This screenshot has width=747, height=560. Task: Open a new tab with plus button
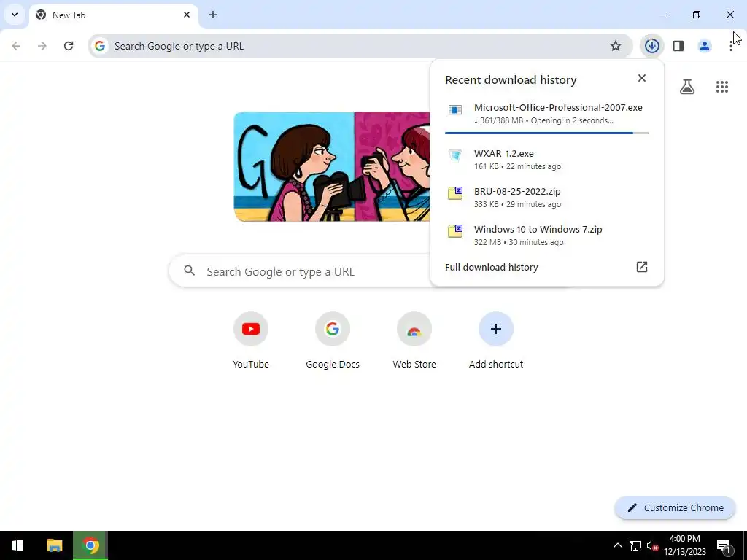pos(213,15)
